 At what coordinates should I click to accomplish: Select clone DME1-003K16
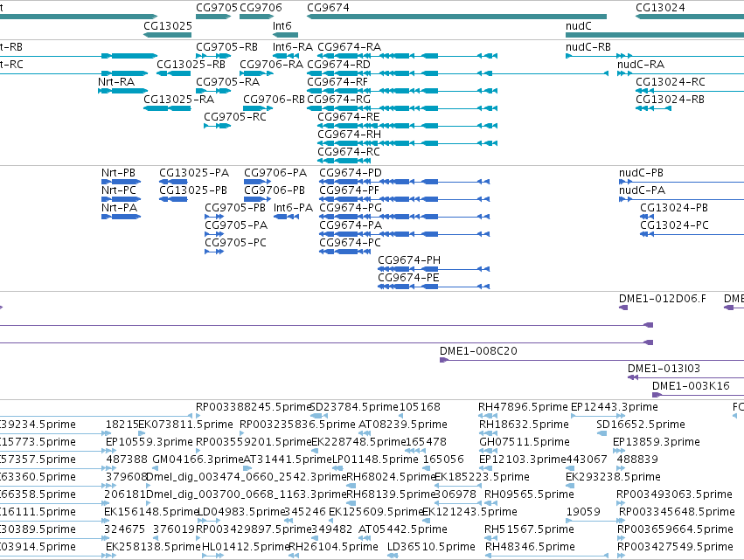click(691, 387)
